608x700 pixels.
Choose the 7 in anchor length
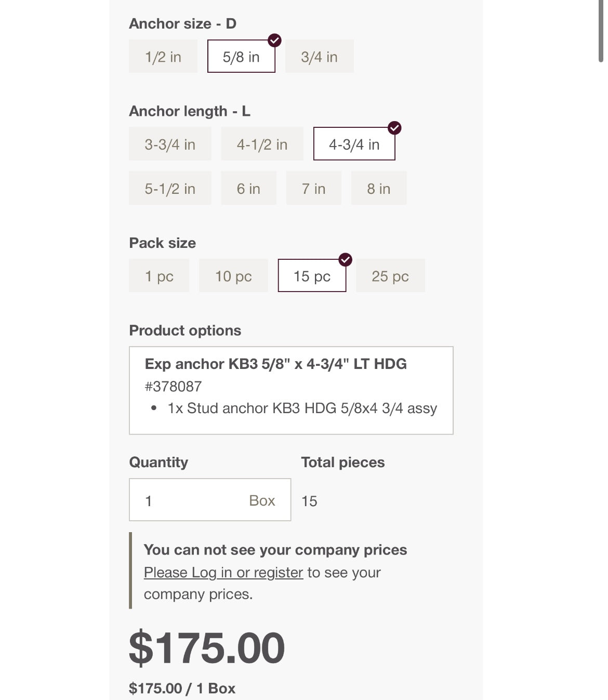pyautogui.click(x=313, y=188)
